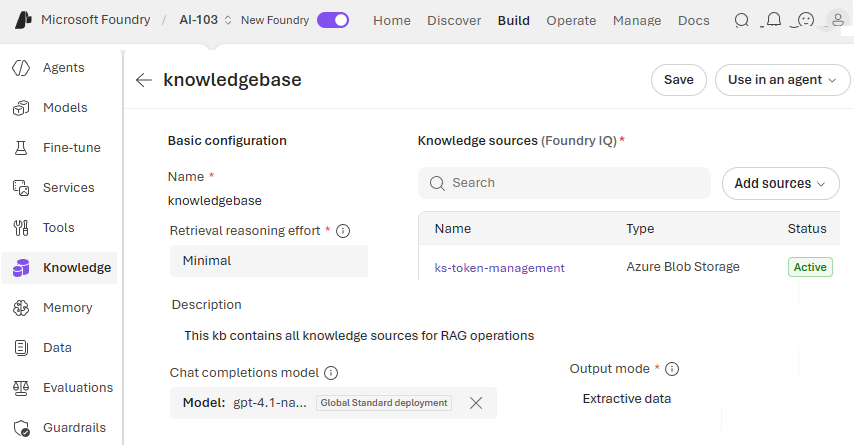The image size is (855, 445).
Task: Open the AI-103 project switcher
Action: (205, 20)
